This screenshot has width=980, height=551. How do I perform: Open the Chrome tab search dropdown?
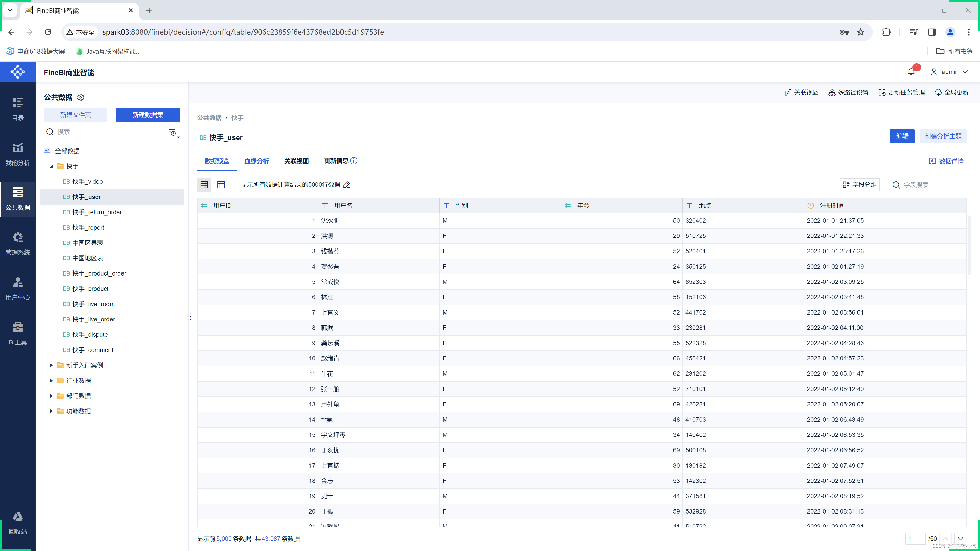[10, 10]
